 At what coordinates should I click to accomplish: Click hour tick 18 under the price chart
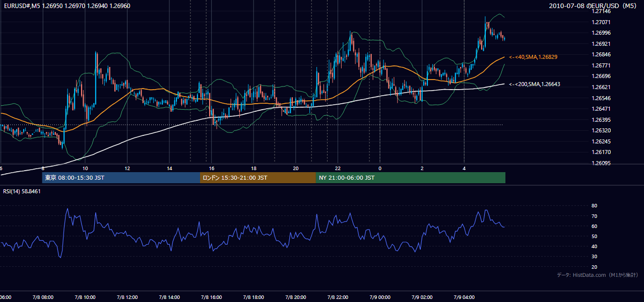254,168
